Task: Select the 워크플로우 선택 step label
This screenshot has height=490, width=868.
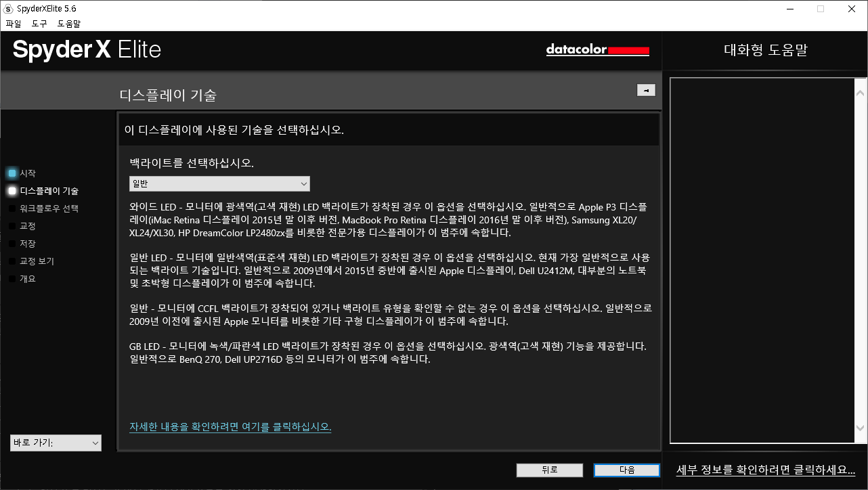Action: point(49,208)
